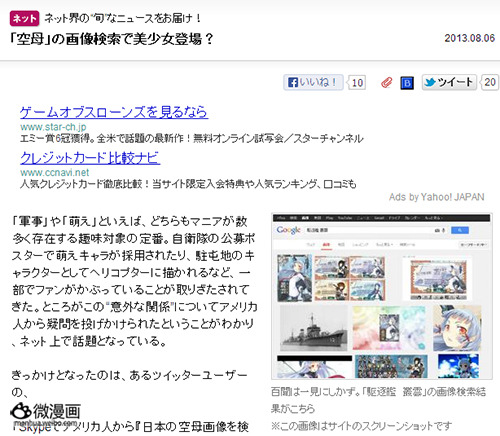Click the Google logo in the screenshot image
Viewport: 500px width, 436px height.
point(289,230)
